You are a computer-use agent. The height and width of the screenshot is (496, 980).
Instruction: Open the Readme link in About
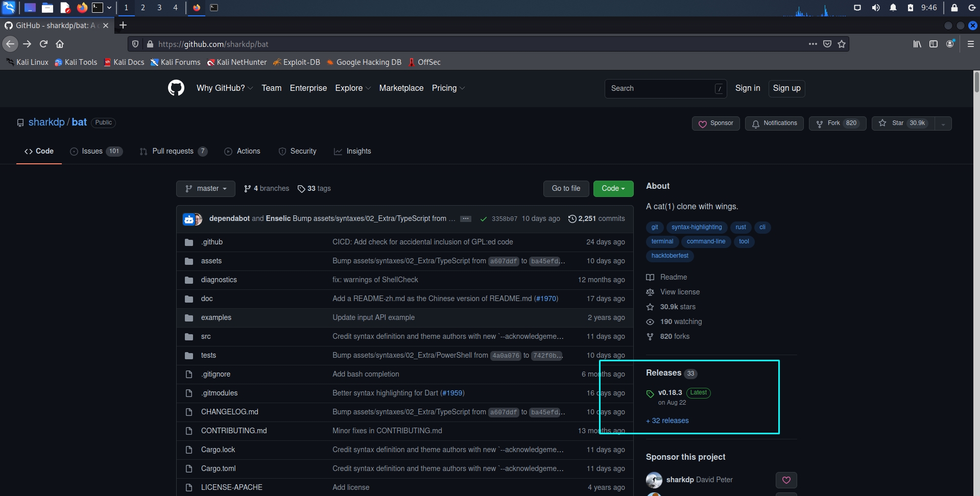[x=667, y=277]
